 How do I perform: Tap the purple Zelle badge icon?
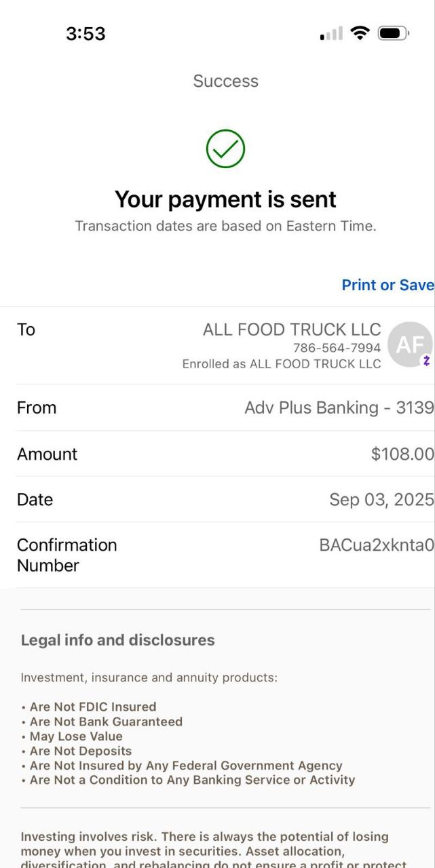coord(426,361)
